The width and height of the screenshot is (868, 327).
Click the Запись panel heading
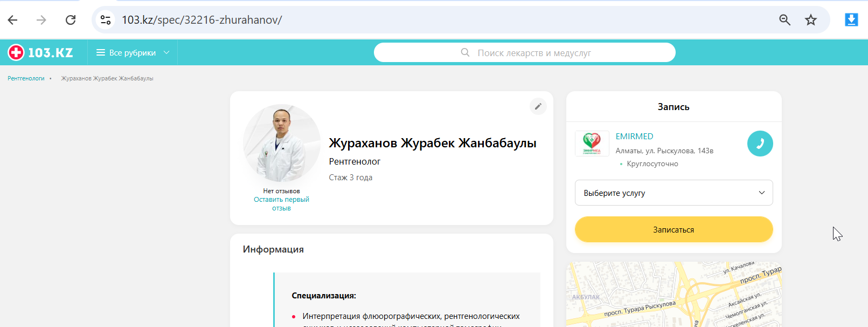tap(673, 107)
